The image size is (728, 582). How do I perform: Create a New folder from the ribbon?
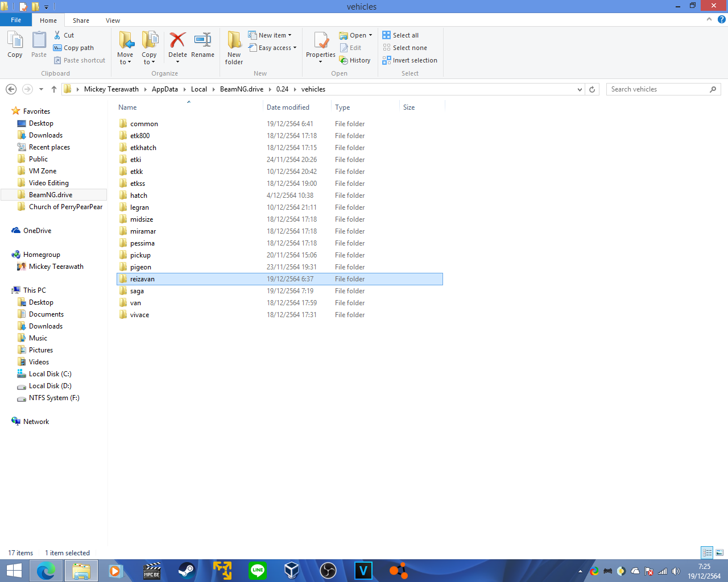coord(234,48)
